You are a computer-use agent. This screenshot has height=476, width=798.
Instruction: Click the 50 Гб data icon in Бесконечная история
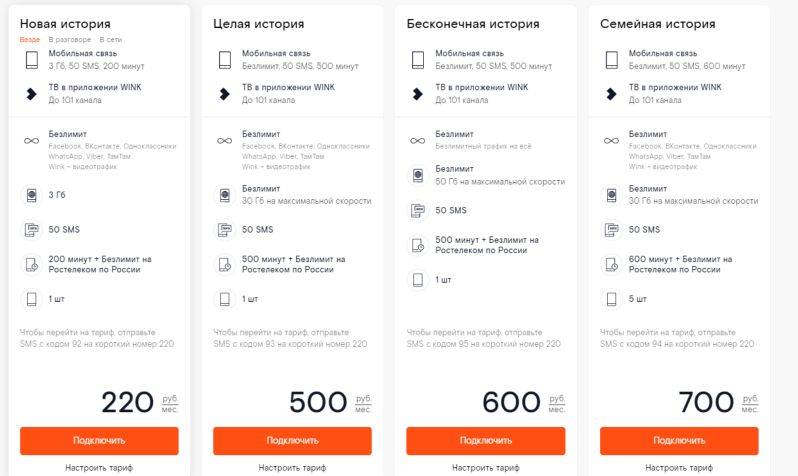tap(418, 176)
